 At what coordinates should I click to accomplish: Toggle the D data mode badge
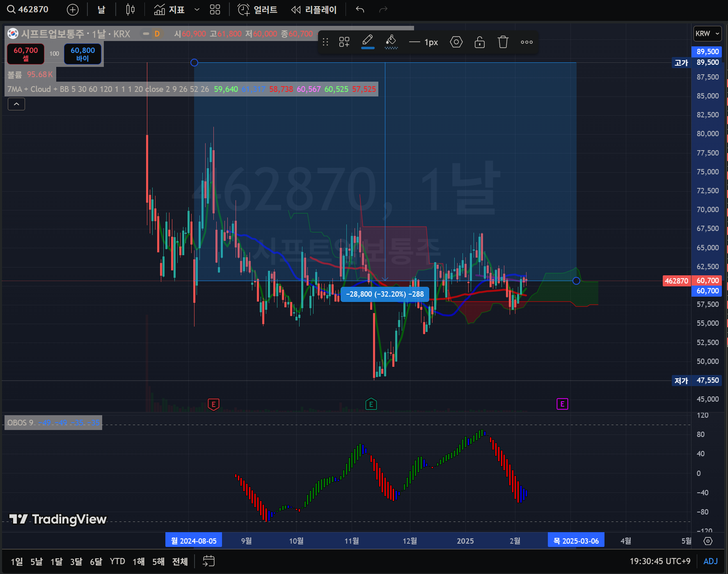tap(157, 34)
